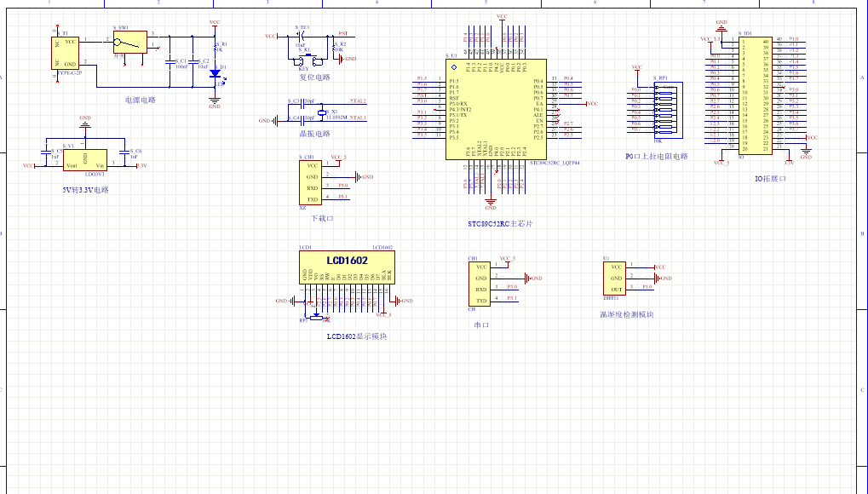Click the XTAL2 net label by S_C3
Viewport: 868px width, 494px height.
click(x=358, y=101)
